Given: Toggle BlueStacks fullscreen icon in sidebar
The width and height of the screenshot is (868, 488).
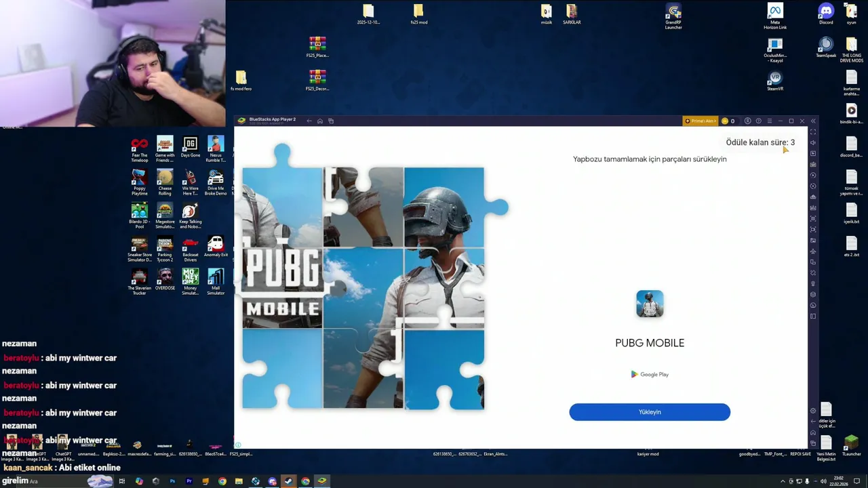Looking at the screenshot, I should click(x=813, y=132).
